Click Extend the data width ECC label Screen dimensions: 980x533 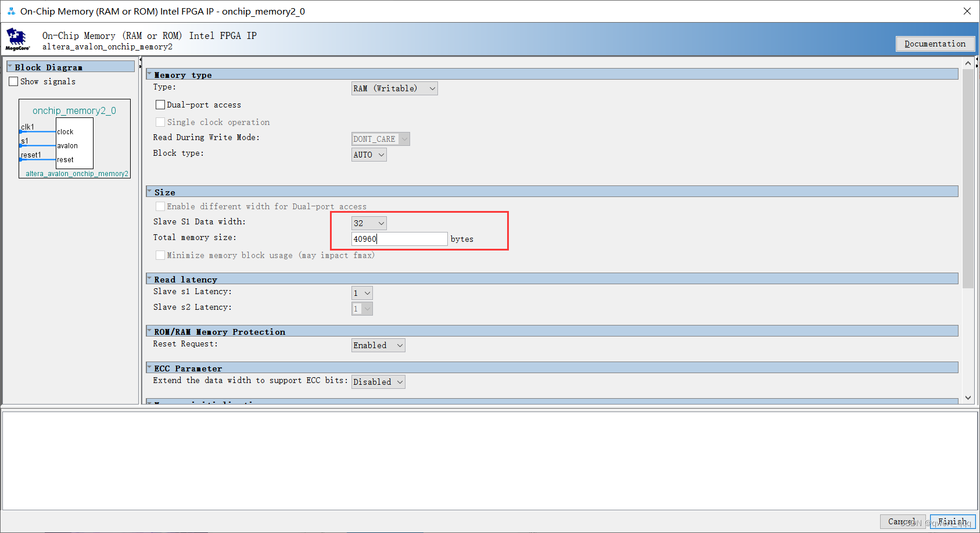(250, 380)
